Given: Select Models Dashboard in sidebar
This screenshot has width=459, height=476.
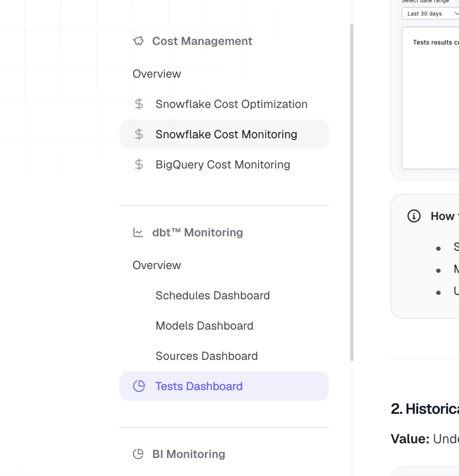Looking at the screenshot, I should (x=224, y=326).
